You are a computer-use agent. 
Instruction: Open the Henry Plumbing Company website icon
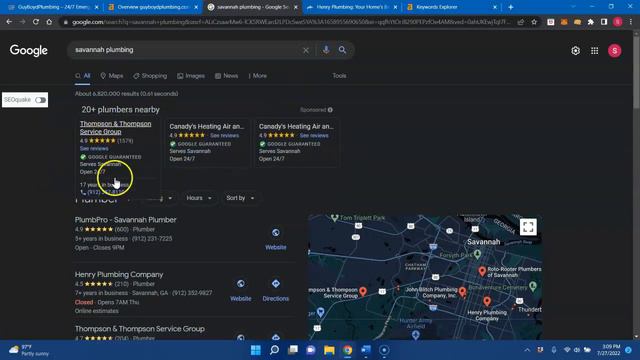click(241, 284)
